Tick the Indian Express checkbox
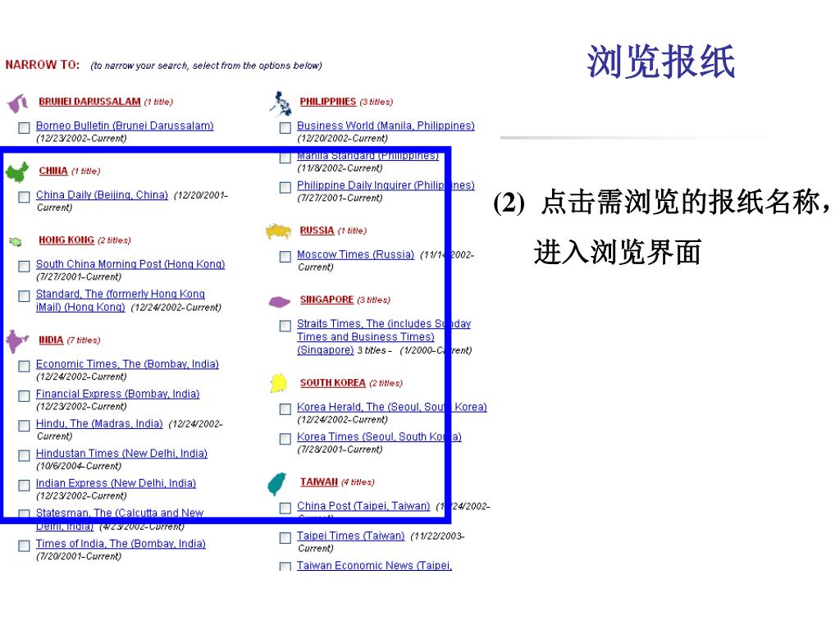The image size is (840, 630). 24,486
